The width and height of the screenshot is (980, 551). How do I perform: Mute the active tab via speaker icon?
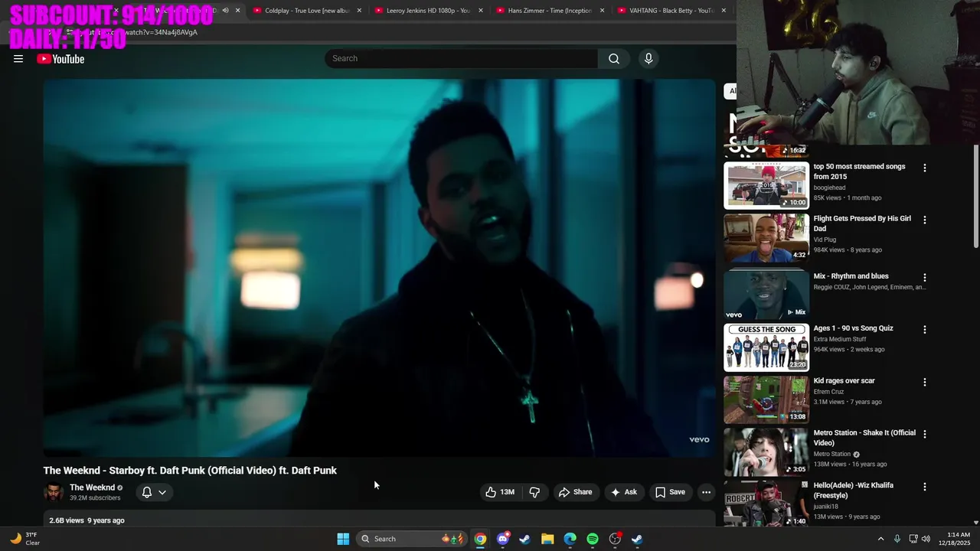(225, 11)
